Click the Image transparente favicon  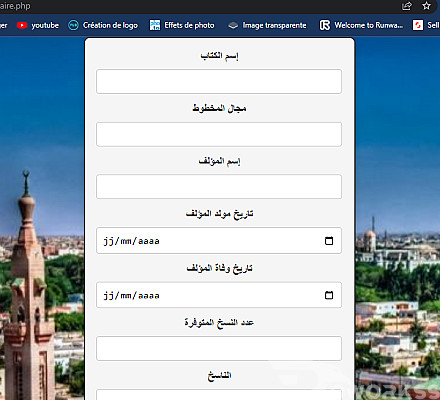point(233,25)
